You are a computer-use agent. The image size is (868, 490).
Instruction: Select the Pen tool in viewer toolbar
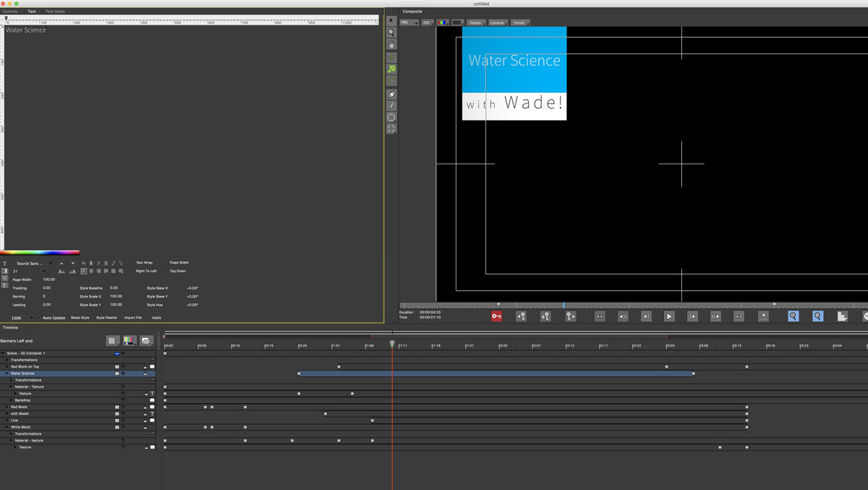coord(391,94)
